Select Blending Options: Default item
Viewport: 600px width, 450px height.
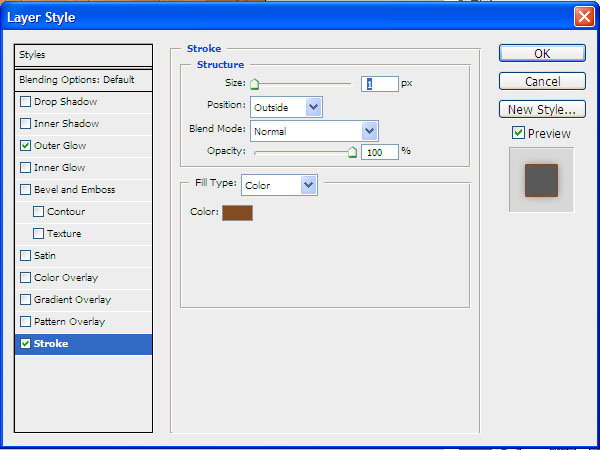[83, 80]
